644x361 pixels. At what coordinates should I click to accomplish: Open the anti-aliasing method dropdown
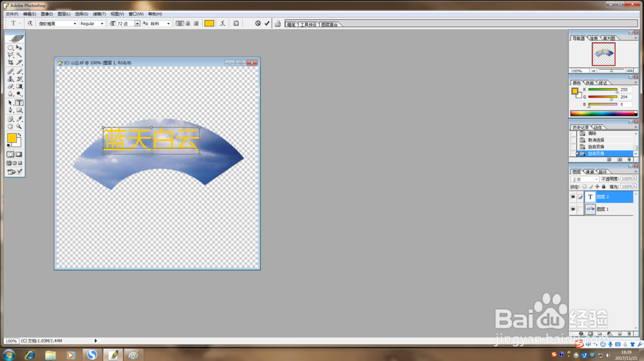pos(168,24)
